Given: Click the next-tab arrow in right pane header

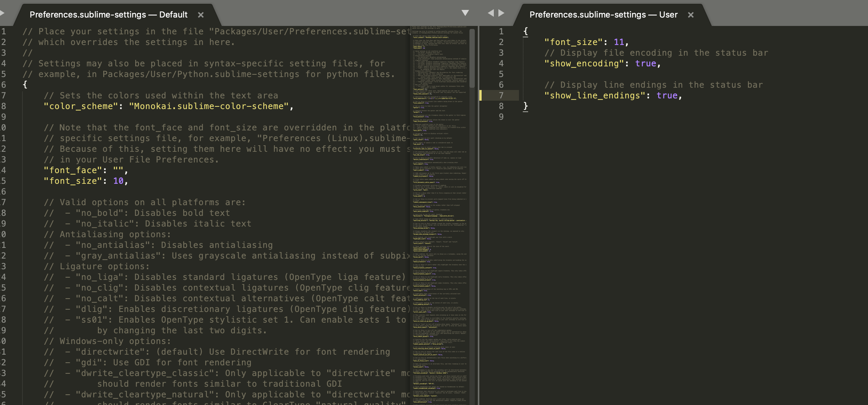Looking at the screenshot, I should [501, 12].
